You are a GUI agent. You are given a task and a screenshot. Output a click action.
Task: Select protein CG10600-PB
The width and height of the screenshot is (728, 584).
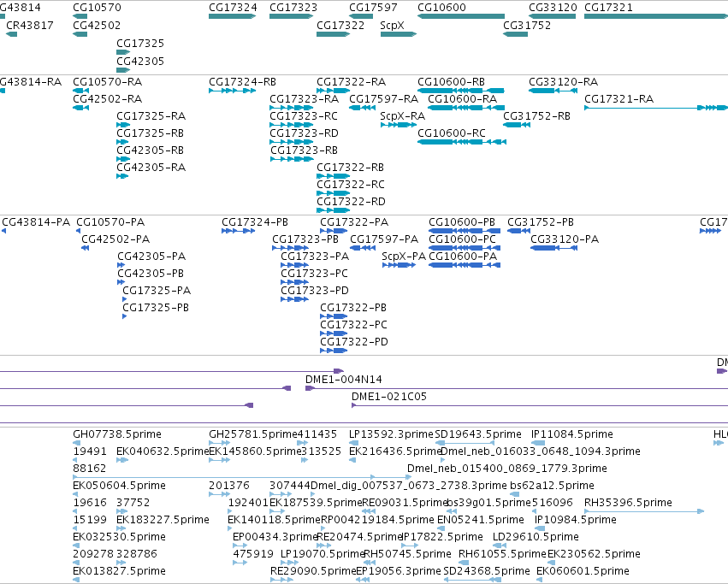click(465, 231)
